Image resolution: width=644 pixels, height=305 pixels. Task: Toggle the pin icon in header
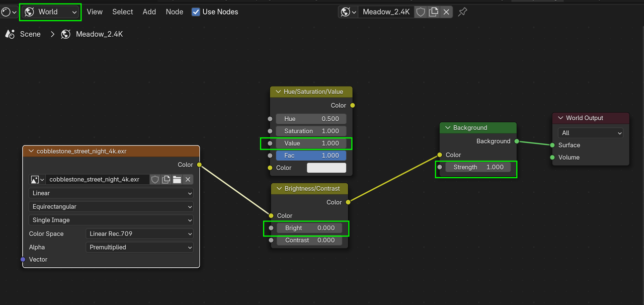[462, 12]
